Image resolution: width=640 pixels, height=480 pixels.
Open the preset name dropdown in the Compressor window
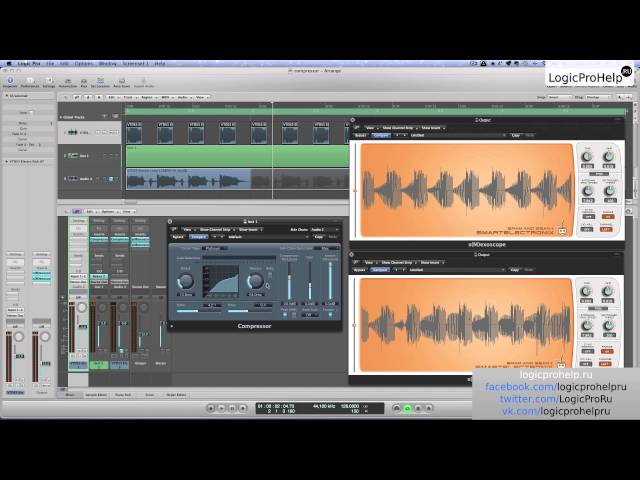268,237
